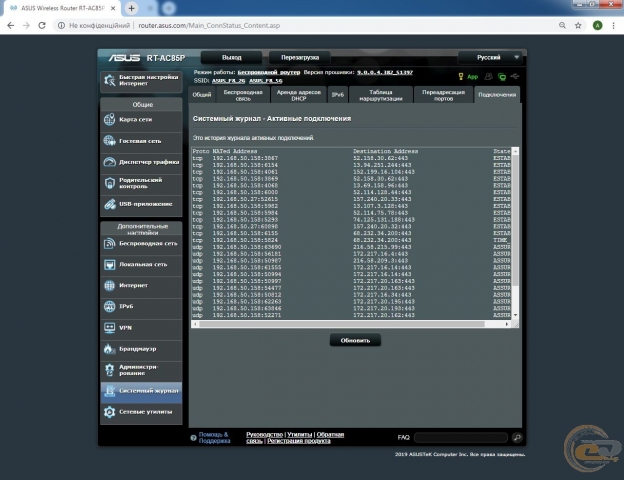Switch to Переадресация портов tab

443,95
